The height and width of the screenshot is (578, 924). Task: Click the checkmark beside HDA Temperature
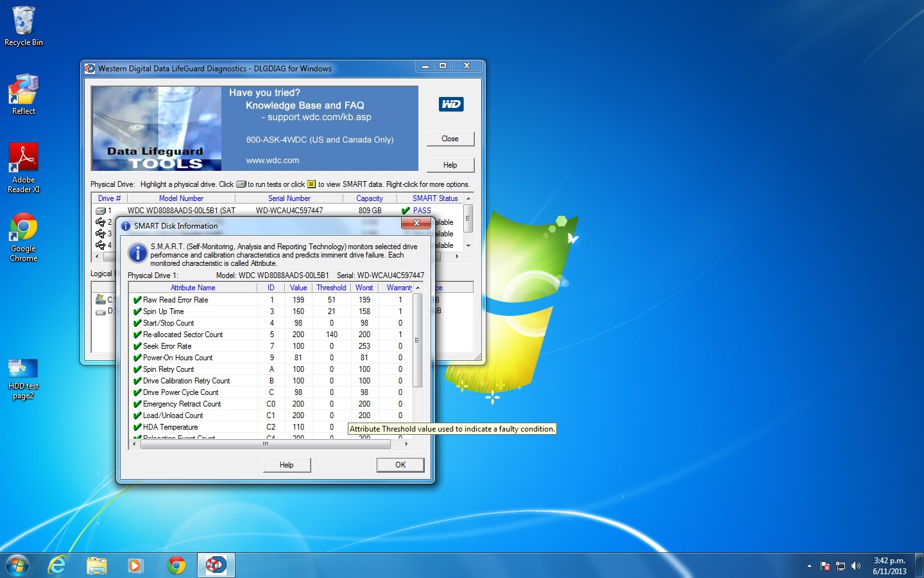(137, 427)
